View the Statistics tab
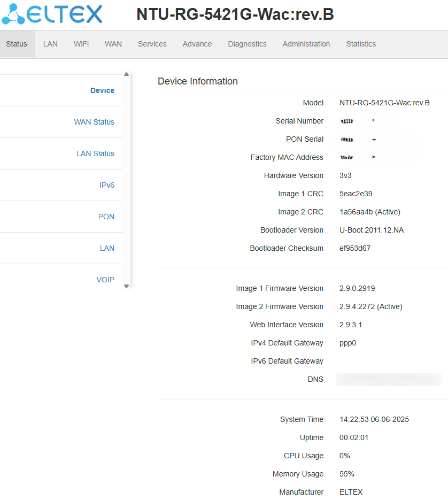The width and height of the screenshot is (448, 500). point(361,44)
